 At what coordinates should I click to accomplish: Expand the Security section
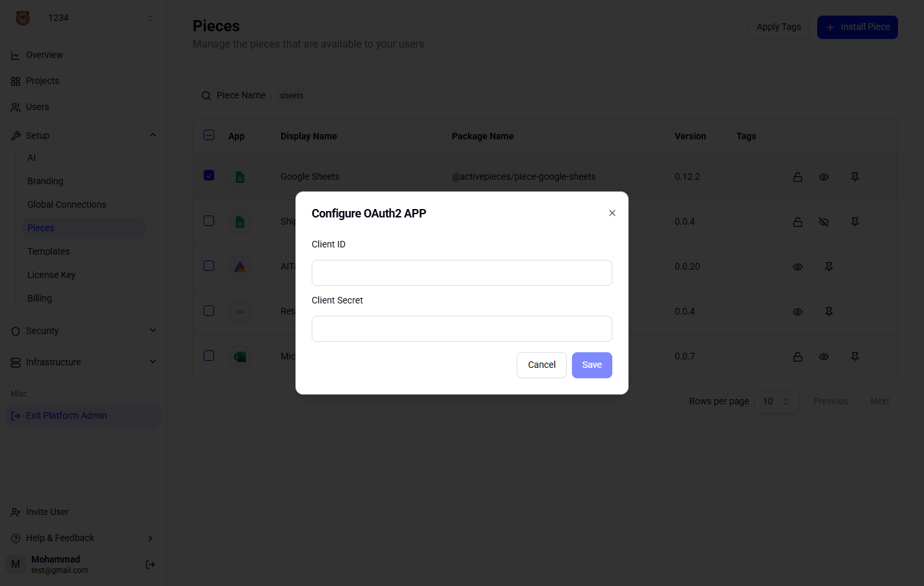pos(152,330)
